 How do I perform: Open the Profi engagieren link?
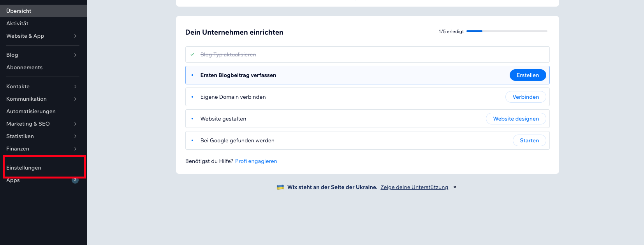pyautogui.click(x=256, y=161)
